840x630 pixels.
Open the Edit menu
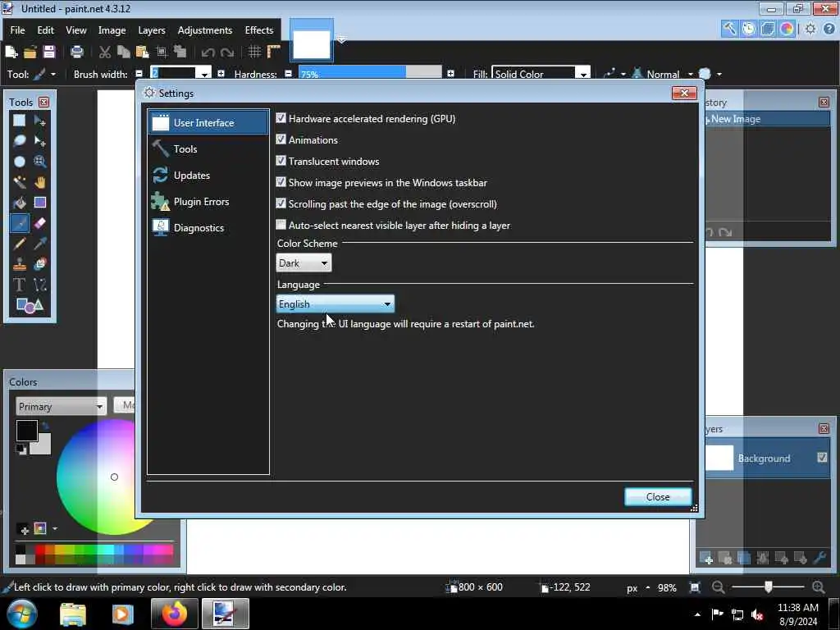(x=46, y=30)
